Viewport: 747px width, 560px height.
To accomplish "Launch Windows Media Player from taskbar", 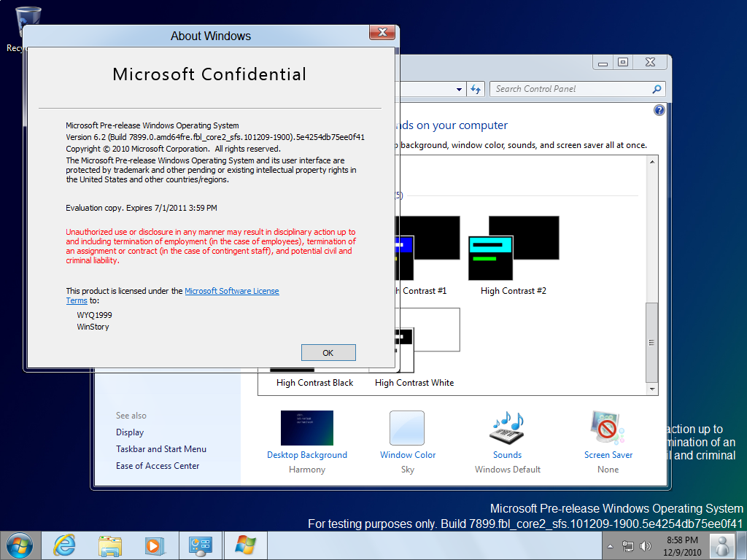I will 154,545.
